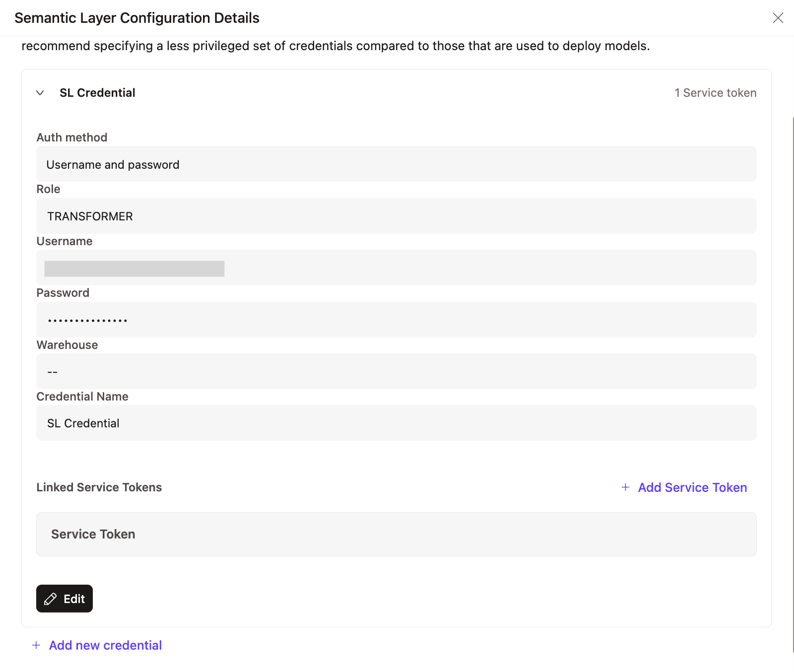
Task: Click Add new credential
Action: click(105, 645)
